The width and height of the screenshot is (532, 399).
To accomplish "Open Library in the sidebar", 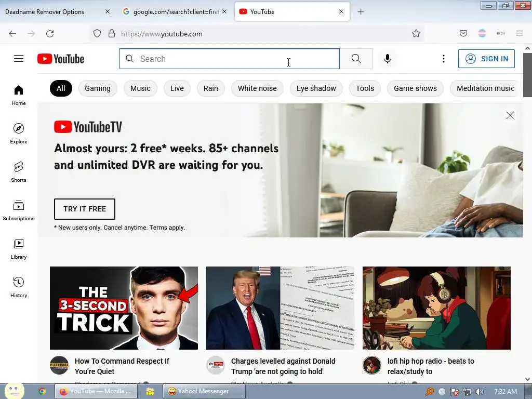I will click(19, 249).
